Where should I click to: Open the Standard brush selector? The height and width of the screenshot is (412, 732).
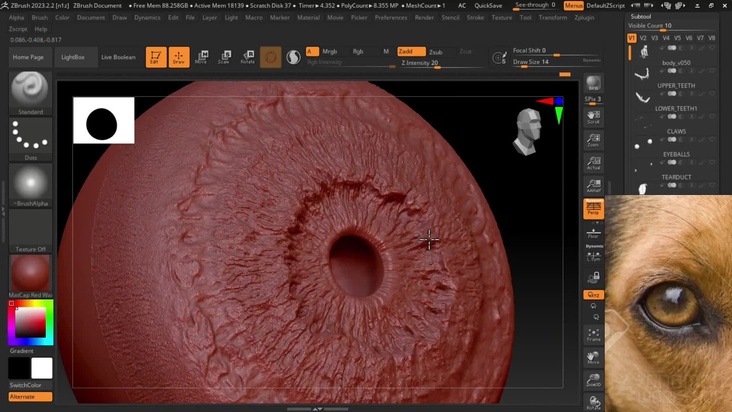click(x=30, y=93)
